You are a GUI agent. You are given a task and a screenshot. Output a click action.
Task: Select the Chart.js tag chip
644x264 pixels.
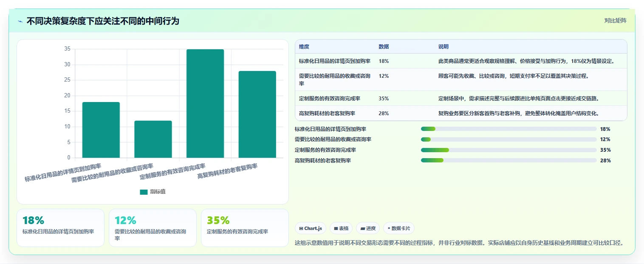[311, 228]
